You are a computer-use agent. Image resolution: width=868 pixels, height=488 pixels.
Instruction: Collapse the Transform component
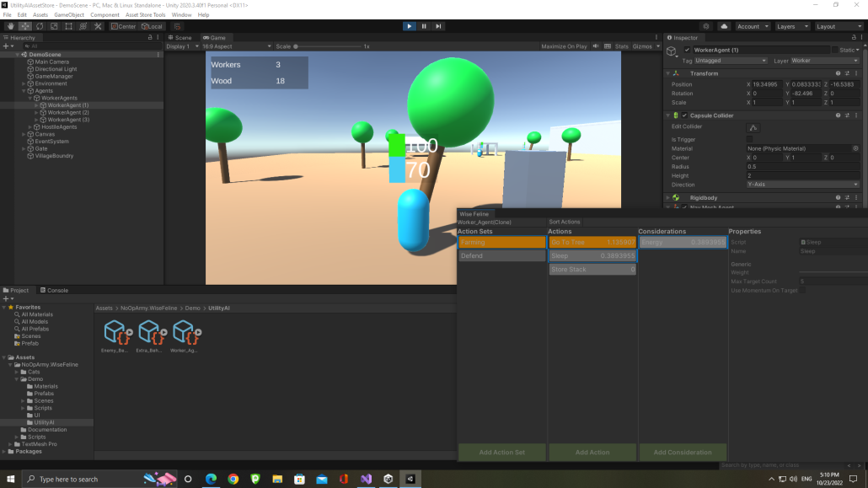pyautogui.click(x=667, y=72)
